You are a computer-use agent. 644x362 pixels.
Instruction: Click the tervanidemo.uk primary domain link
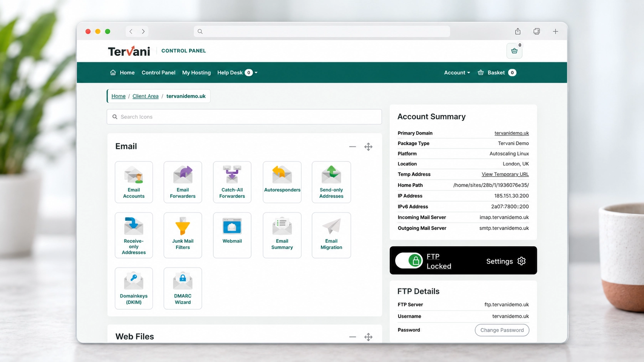click(512, 133)
